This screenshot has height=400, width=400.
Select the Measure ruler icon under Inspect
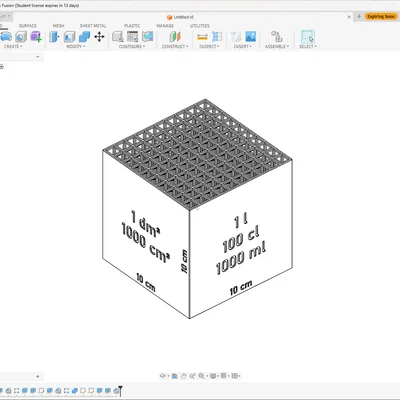coord(202,37)
